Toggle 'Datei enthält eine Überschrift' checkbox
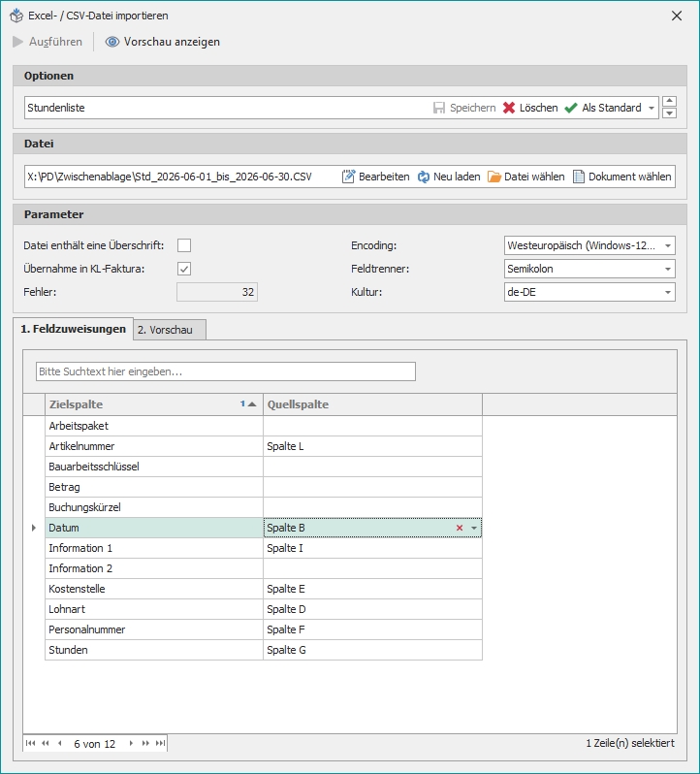The height and width of the screenshot is (774, 700). 184,245
